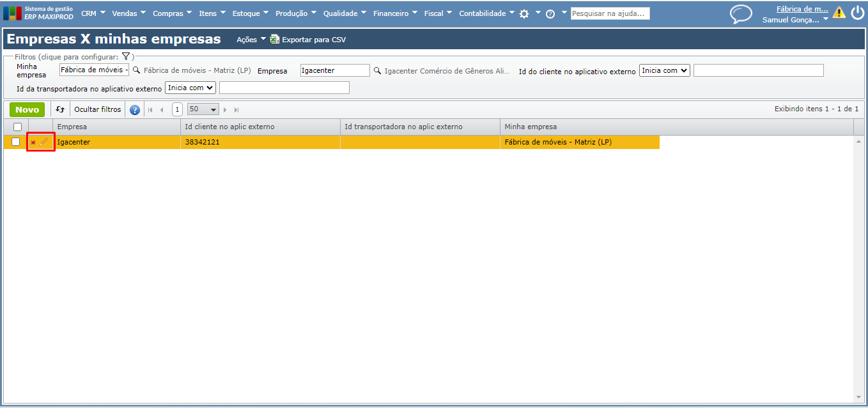Click the vertical scrollbar up arrow of grid
This screenshot has width=868, height=408.
pos(858,140)
